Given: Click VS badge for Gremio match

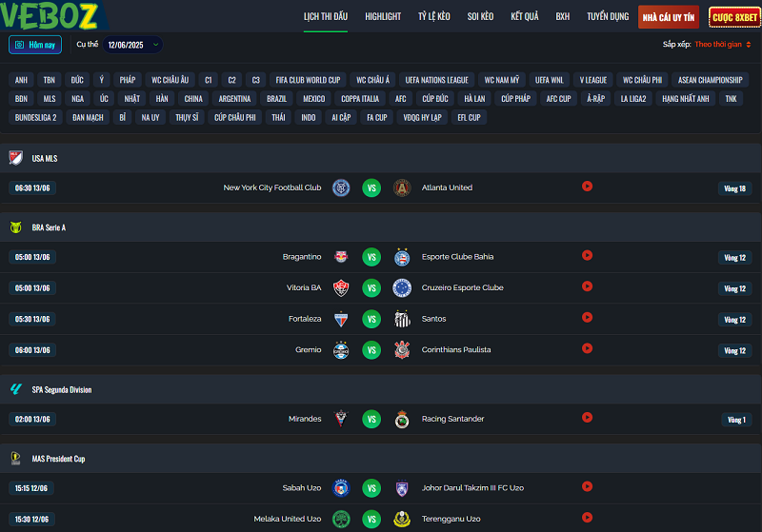Looking at the screenshot, I should pos(371,350).
